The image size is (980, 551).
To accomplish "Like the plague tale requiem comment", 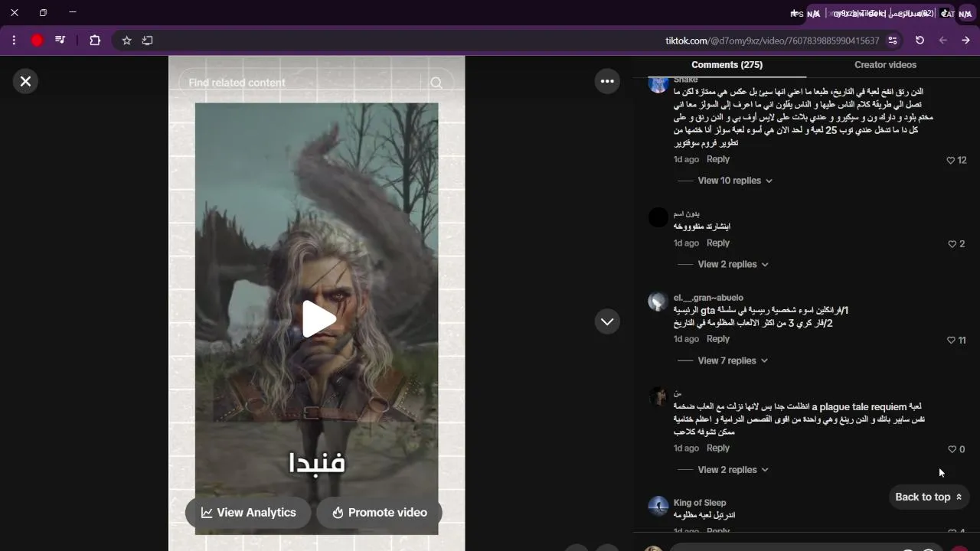I will coord(952,449).
